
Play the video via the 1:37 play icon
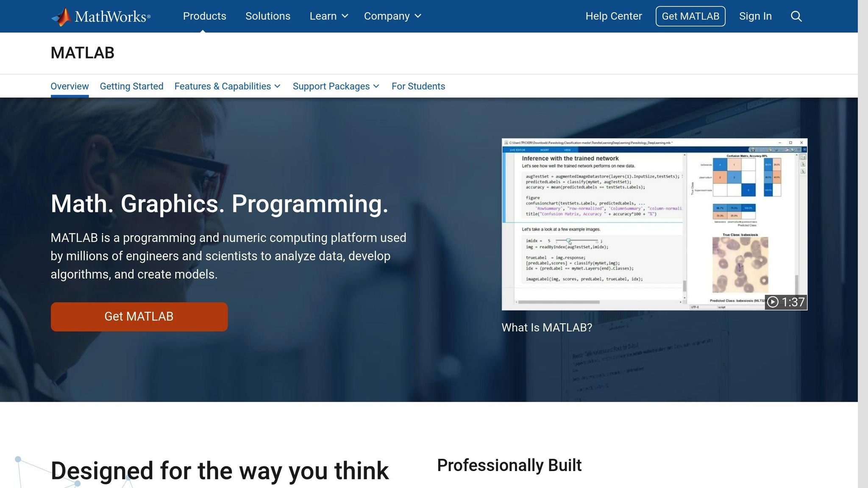[773, 302]
